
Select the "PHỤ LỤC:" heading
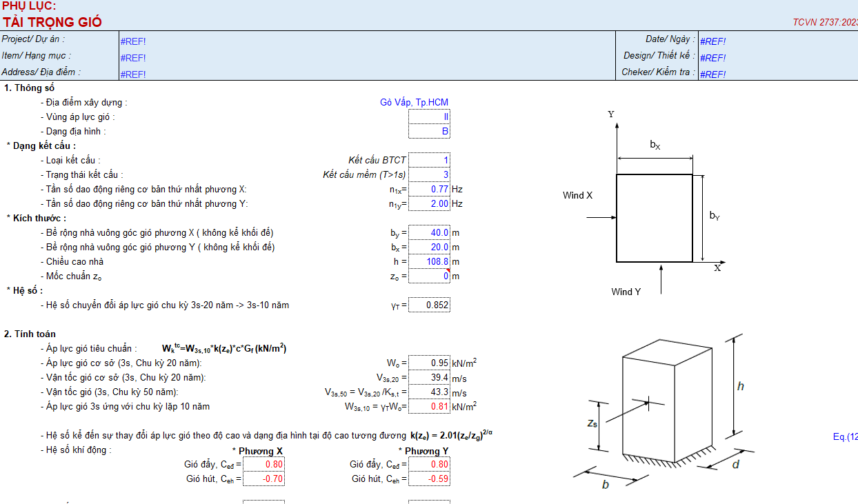pos(29,6)
